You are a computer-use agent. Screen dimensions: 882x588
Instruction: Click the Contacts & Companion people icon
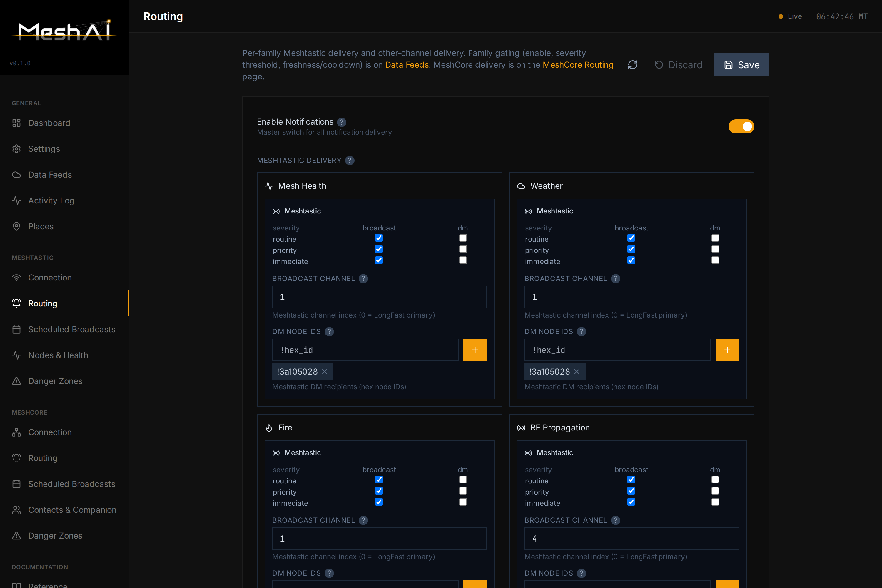click(x=16, y=510)
